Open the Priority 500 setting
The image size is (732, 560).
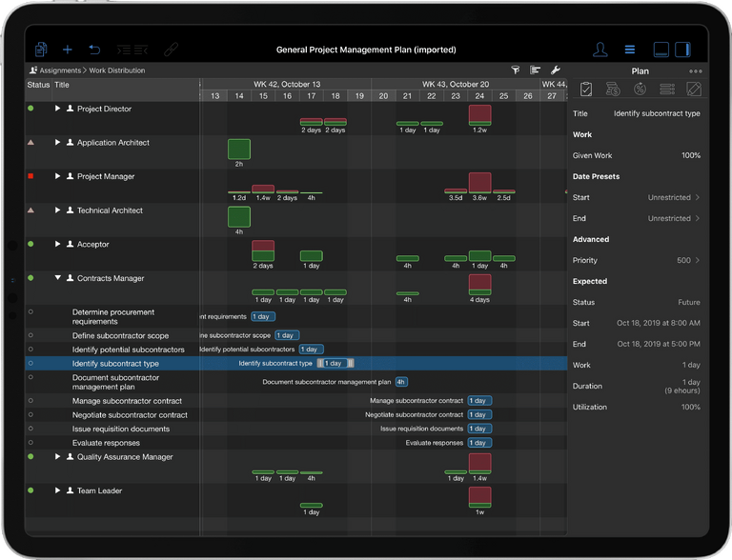697,260
